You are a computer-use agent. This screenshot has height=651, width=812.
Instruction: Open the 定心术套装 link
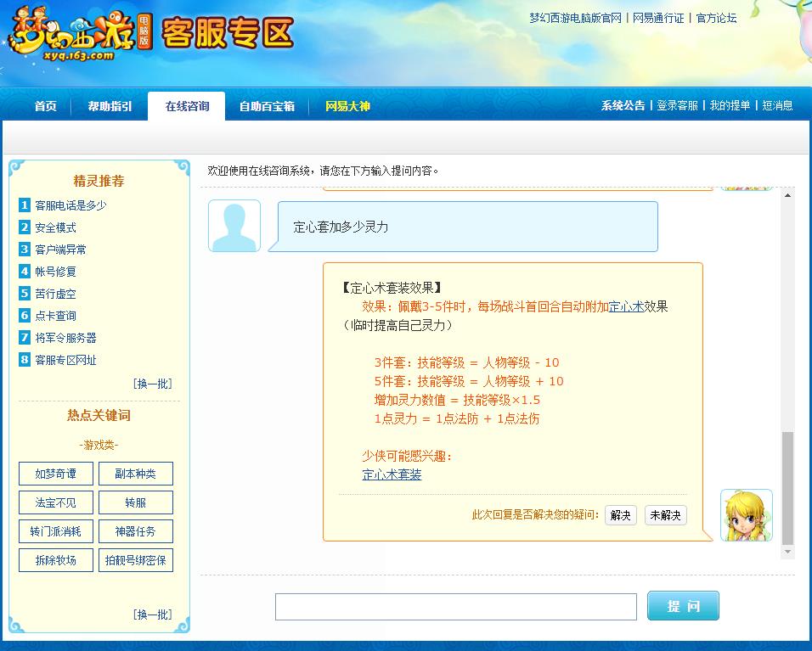(392, 474)
